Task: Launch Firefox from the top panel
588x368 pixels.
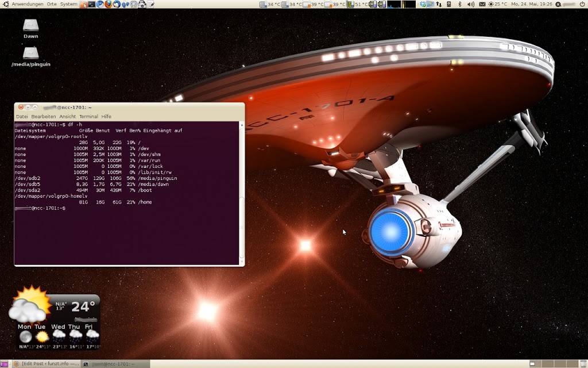Action: click(109, 4)
